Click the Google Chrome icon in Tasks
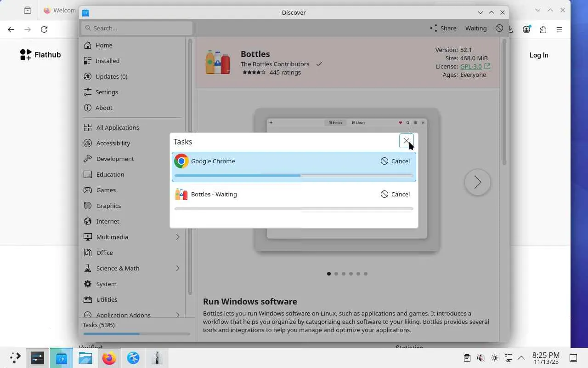The width and height of the screenshot is (588, 368). [181, 161]
